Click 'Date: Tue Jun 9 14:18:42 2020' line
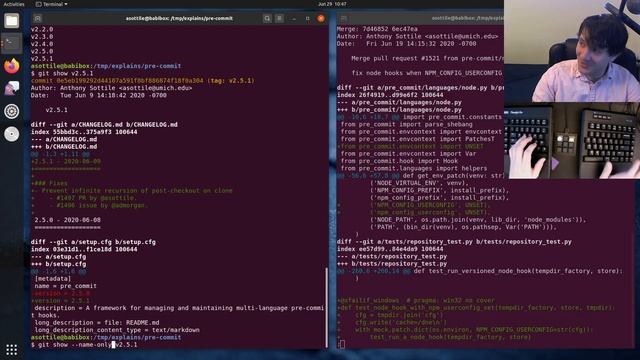The height and width of the screenshot is (360, 640). pos(99,96)
